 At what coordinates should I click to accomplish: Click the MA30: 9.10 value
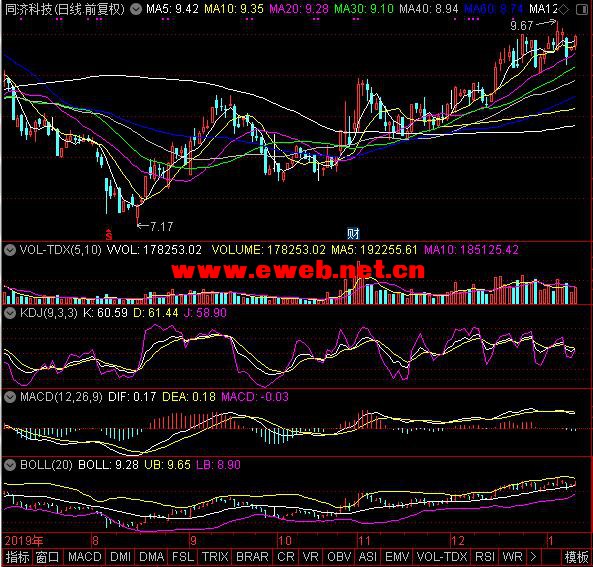[x=364, y=9]
